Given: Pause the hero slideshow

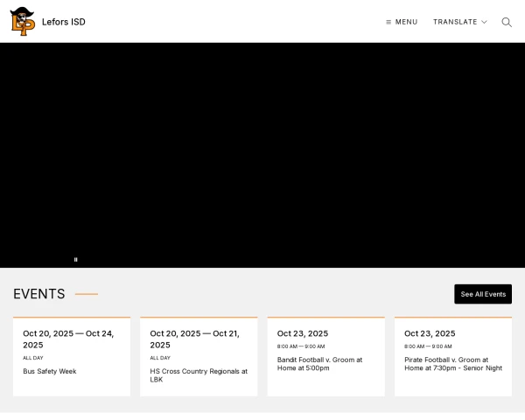Looking at the screenshot, I should click(x=76, y=259).
